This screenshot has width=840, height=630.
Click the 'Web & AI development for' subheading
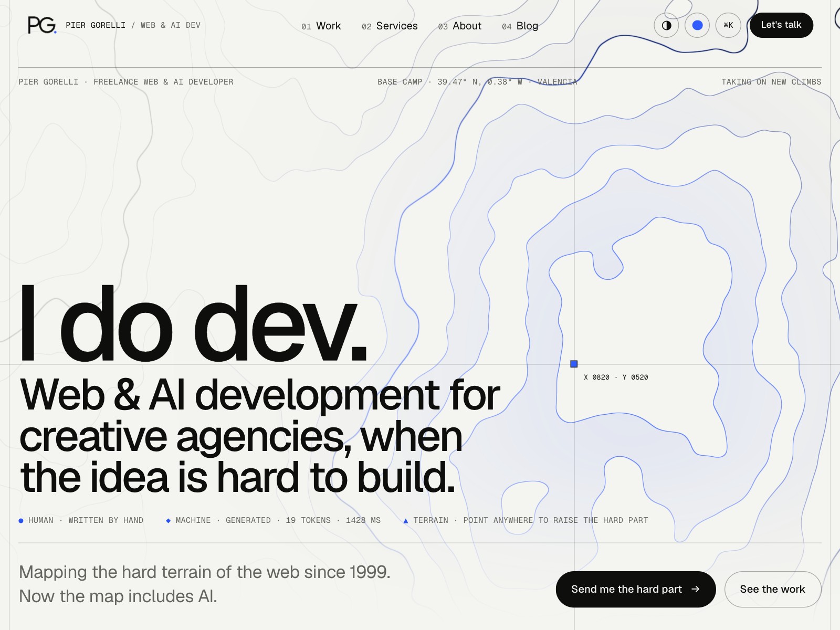tap(260, 395)
